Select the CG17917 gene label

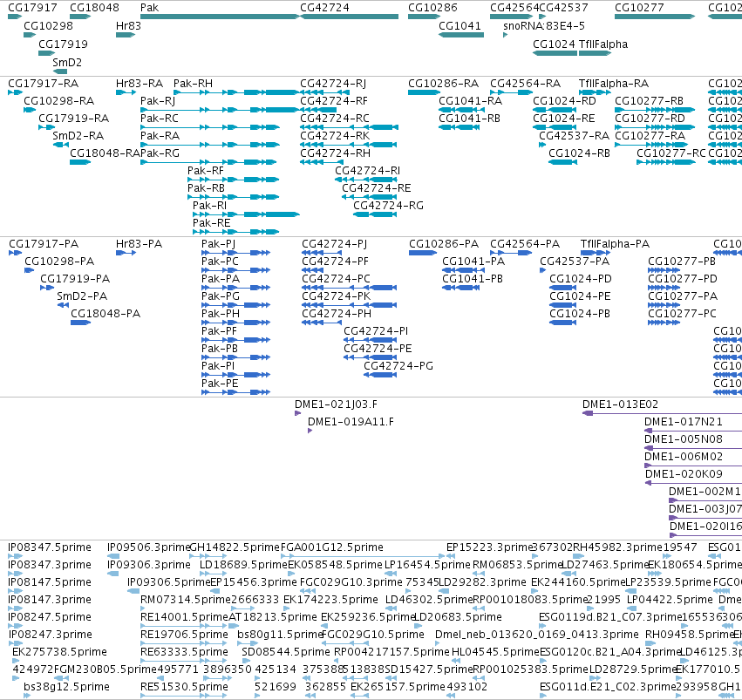[32, 8]
